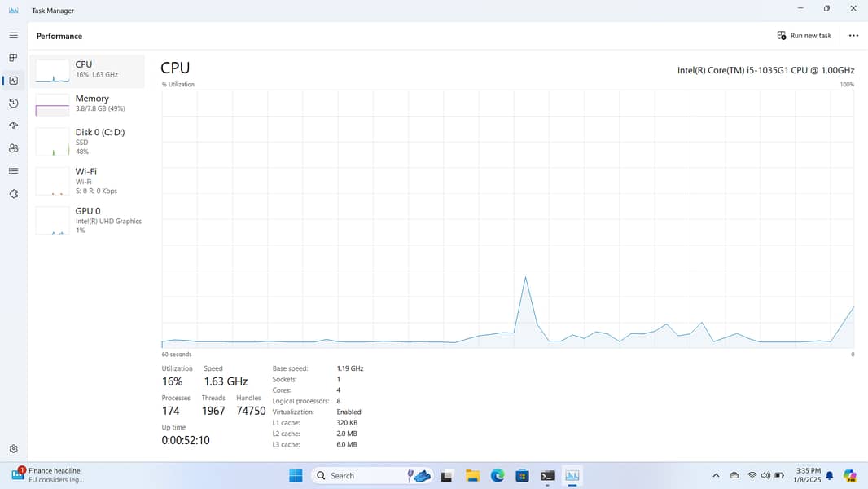
Task: Expand the hamburger navigation menu
Action: [x=13, y=36]
